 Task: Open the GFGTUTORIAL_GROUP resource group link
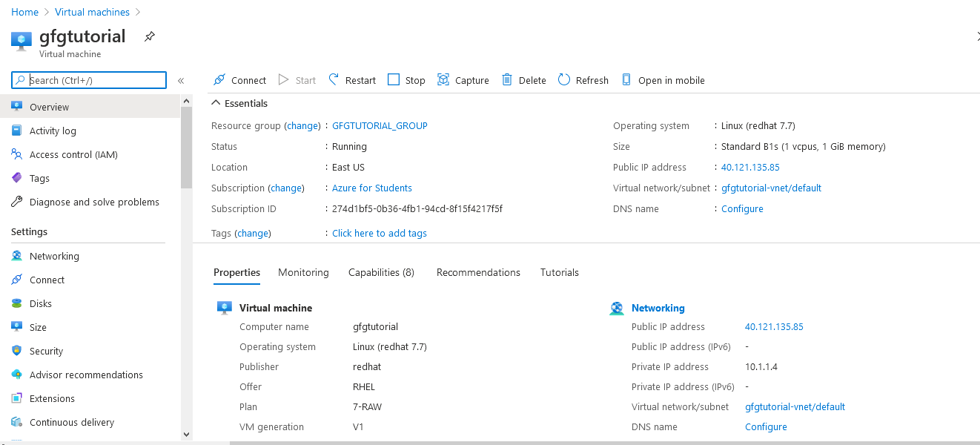click(380, 125)
